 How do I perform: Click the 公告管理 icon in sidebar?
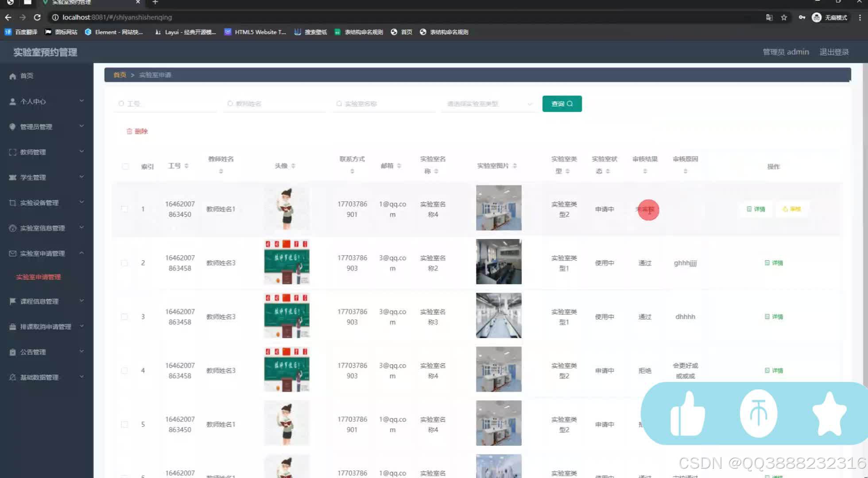point(12,352)
